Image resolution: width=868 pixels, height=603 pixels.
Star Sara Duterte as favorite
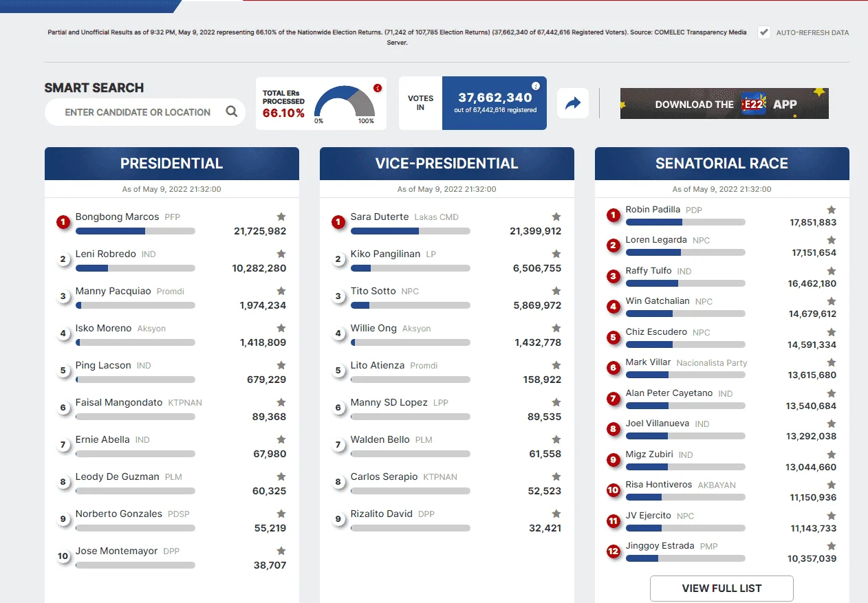(556, 217)
